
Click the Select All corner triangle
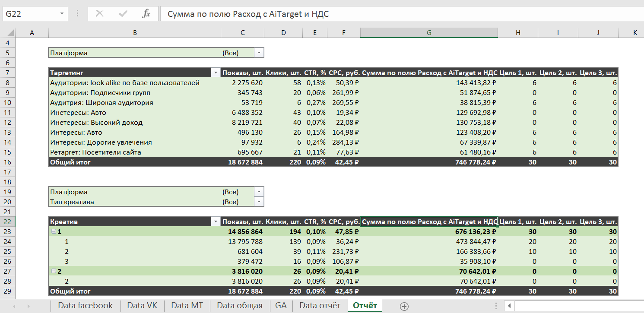click(10, 33)
